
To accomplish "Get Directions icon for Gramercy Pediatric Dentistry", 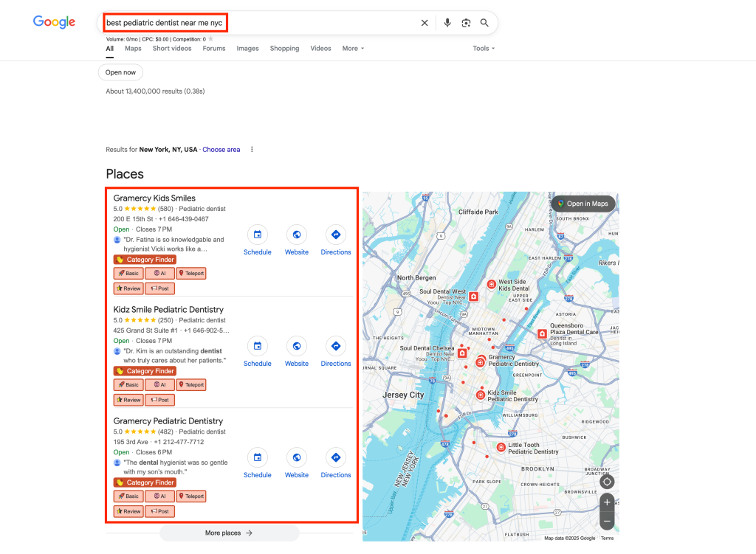I will pyautogui.click(x=336, y=457).
